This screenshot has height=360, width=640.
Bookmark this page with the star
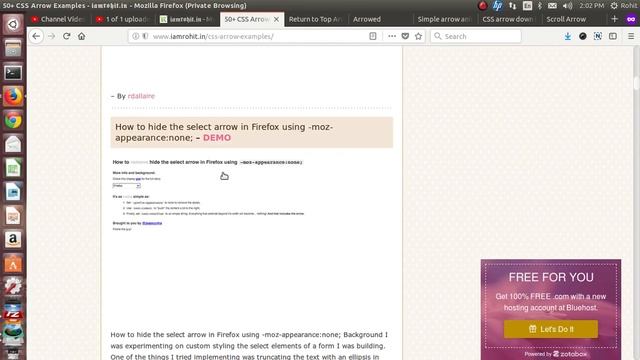coord(418,36)
